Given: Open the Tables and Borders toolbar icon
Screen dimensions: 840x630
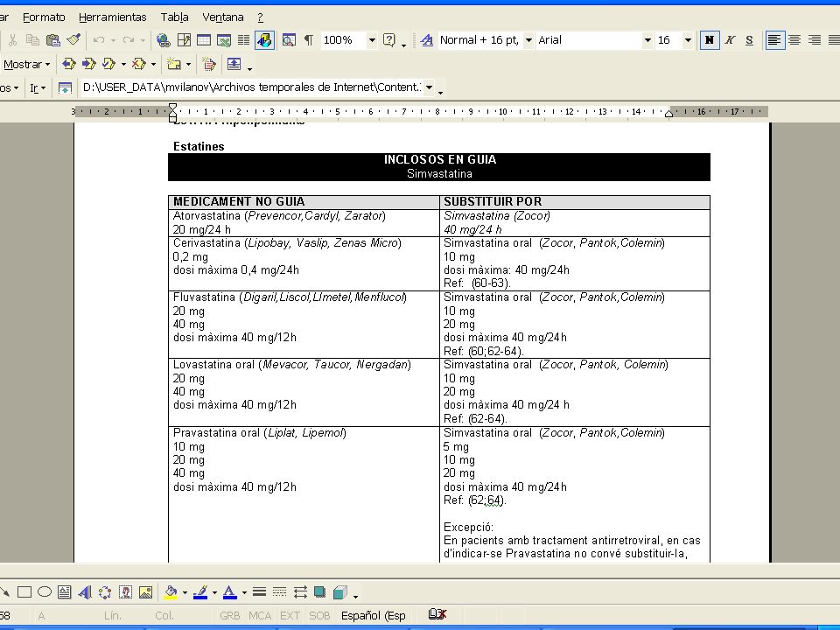Looking at the screenshot, I should [x=184, y=40].
